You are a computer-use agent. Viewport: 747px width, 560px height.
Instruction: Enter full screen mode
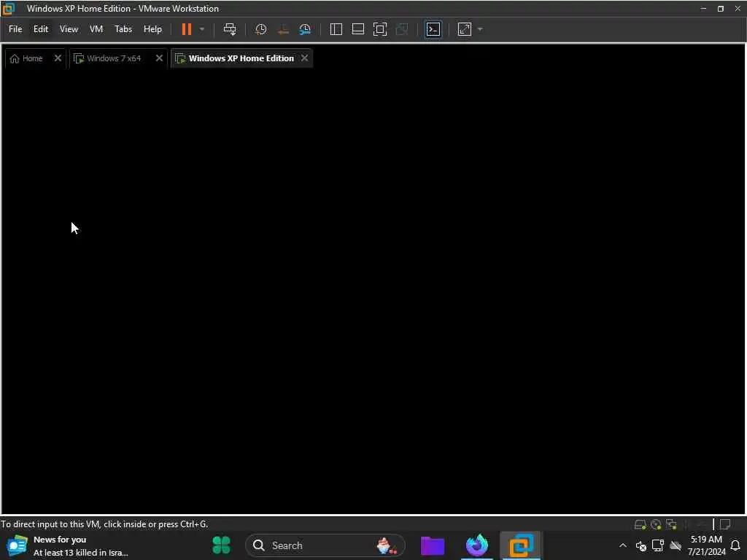point(379,29)
